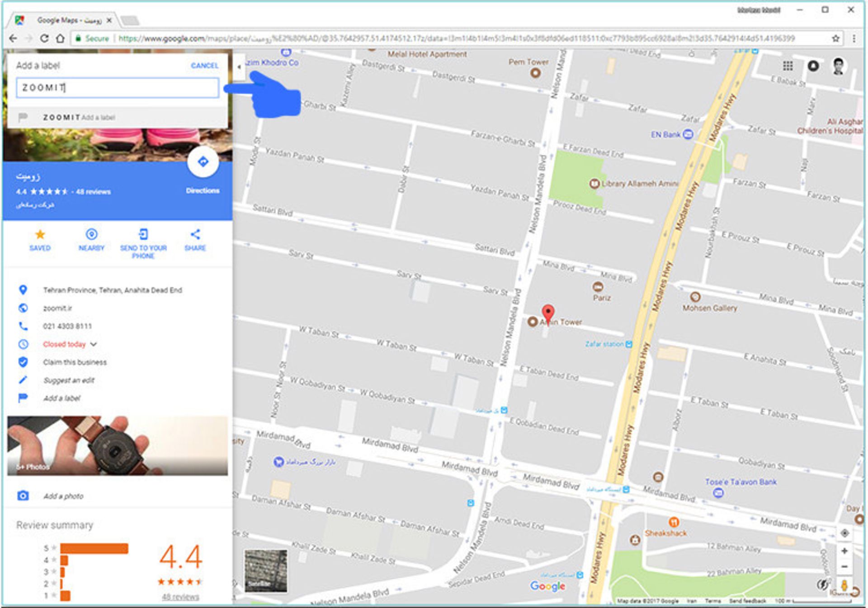Click the Melal Hotel Apartment label
This screenshot has height=608, width=868.
pyautogui.click(x=427, y=54)
